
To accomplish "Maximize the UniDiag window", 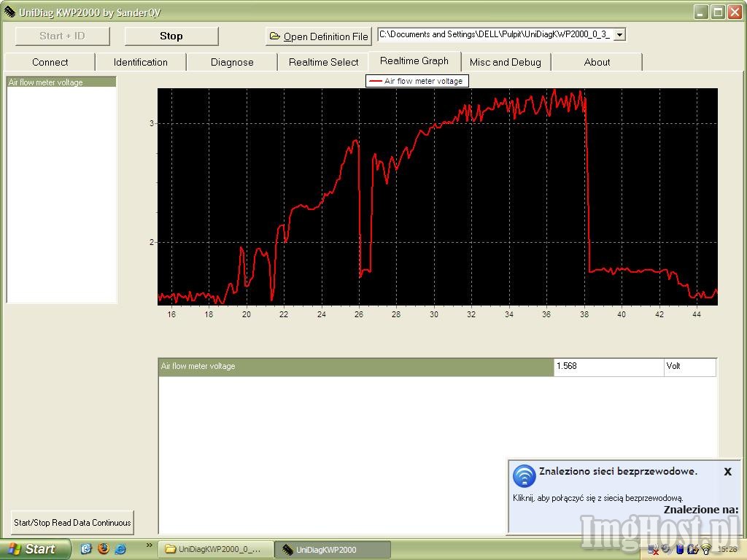I will pos(718,12).
